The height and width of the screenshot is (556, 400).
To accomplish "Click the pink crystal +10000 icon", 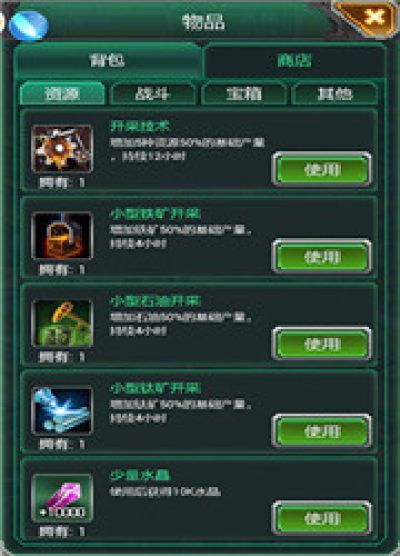I will click(62, 498).
